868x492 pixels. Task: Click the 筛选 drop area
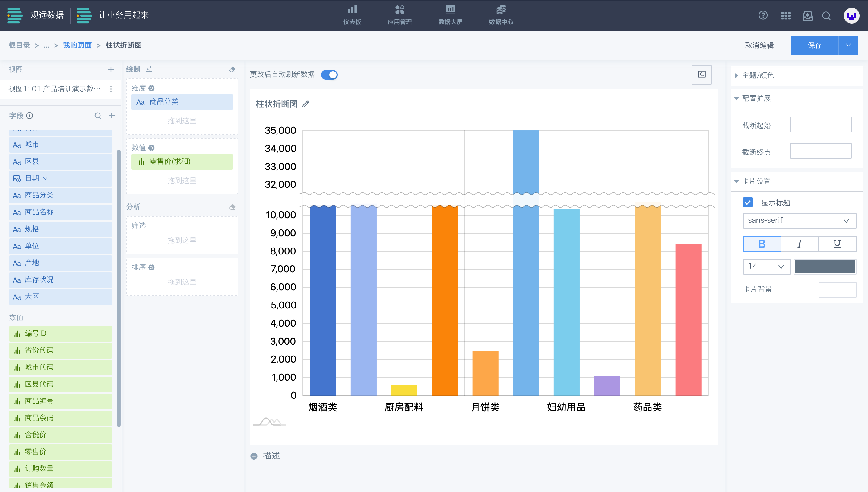(x=182, y=235)
